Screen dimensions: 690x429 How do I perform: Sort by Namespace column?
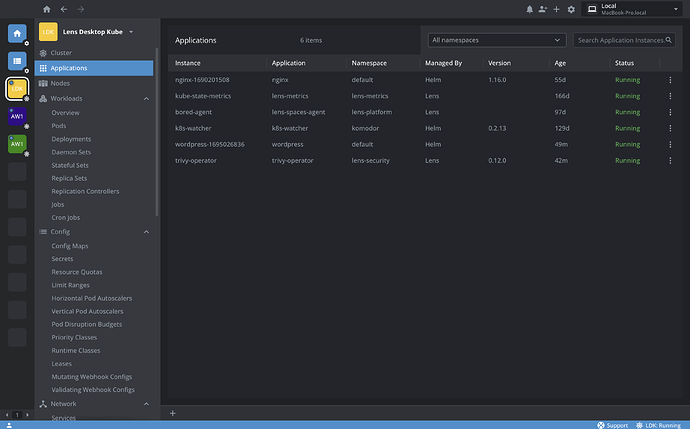tap(369, 63)
